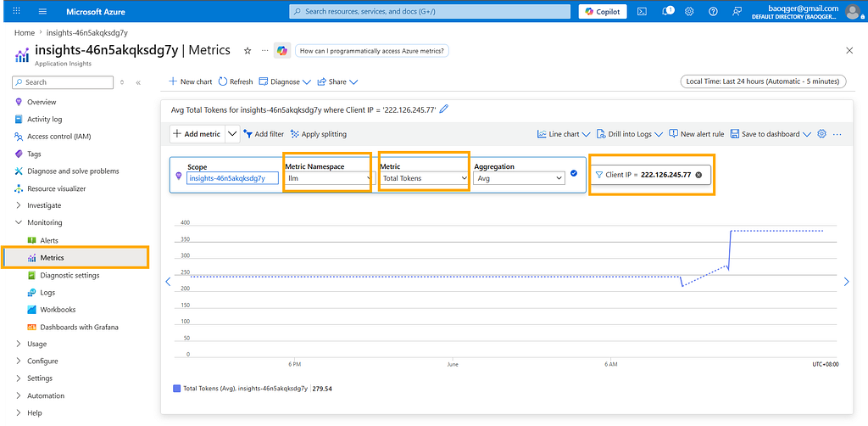Change the Local Time range picker

(x=764, y=81)
